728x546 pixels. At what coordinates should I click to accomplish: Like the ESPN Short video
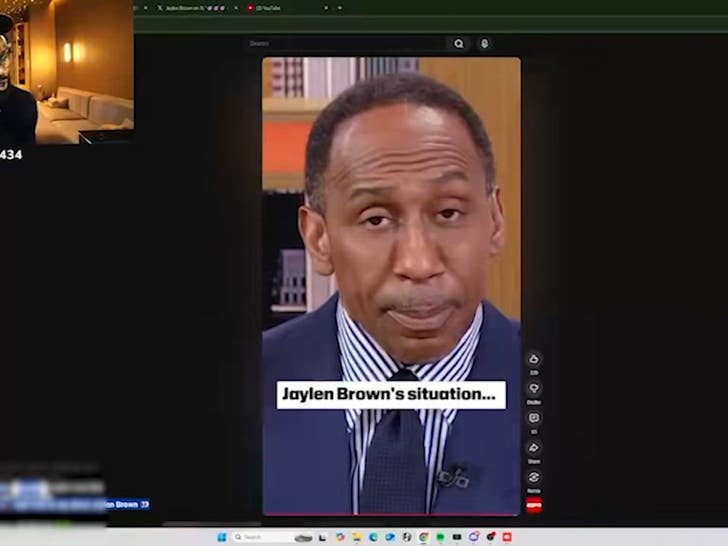(533, 359)
